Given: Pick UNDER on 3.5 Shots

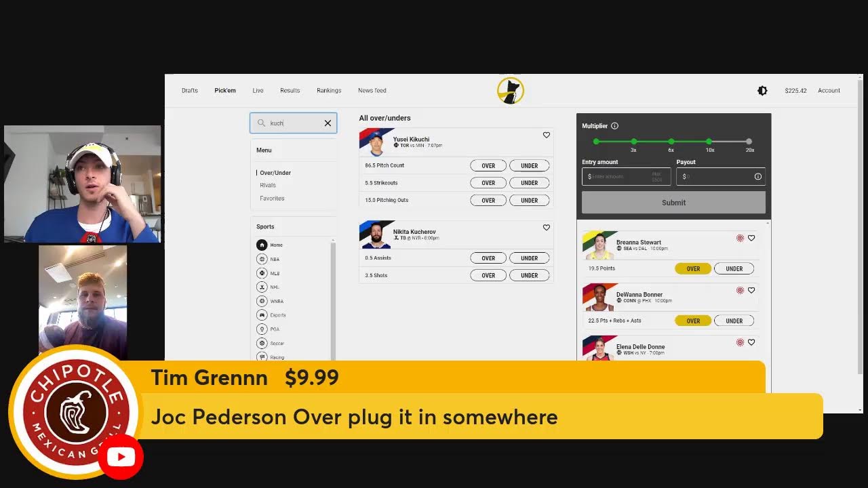Looking at the screenshot, I should (530, 275).
